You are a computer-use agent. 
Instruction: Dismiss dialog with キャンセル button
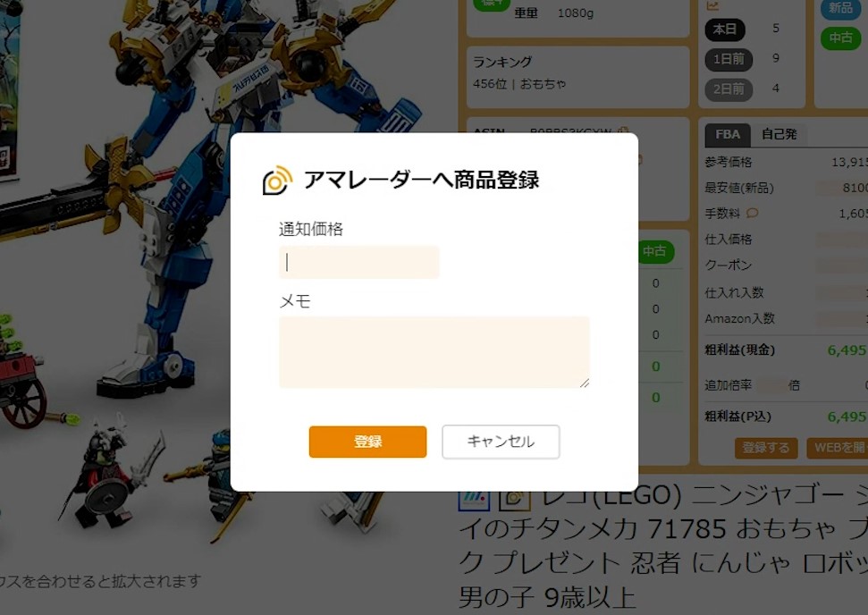[x=501, y=442]
